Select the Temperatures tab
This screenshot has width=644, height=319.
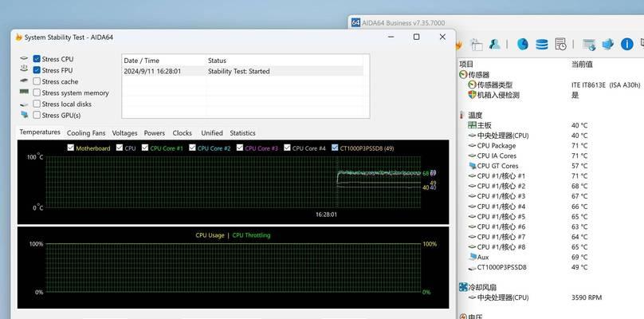click(x=40, y=132)
